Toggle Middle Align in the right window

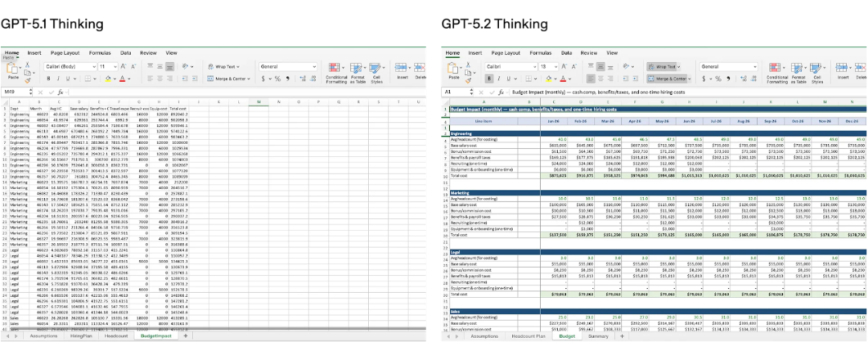(601, 67)
